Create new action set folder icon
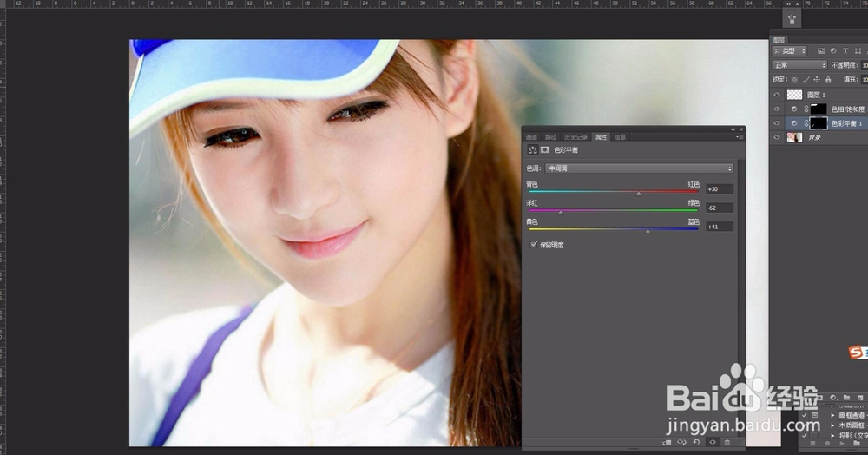Viewport: 868px width, 455px height. tap(857, 444)
